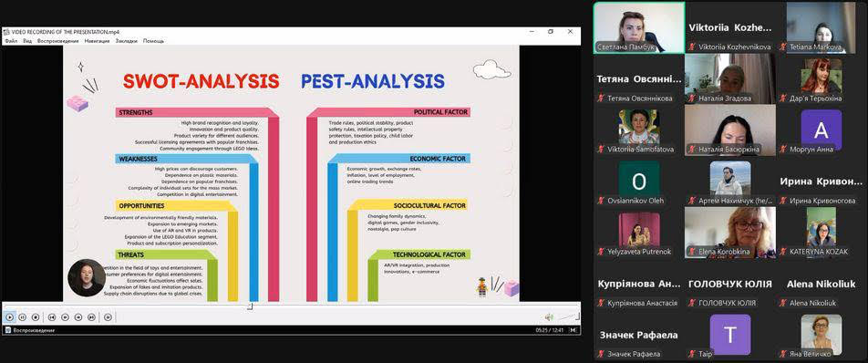Click the frame step button after the separator
Image resolution: width=868 pixels, height=363 pixels.
click(108, 317)
